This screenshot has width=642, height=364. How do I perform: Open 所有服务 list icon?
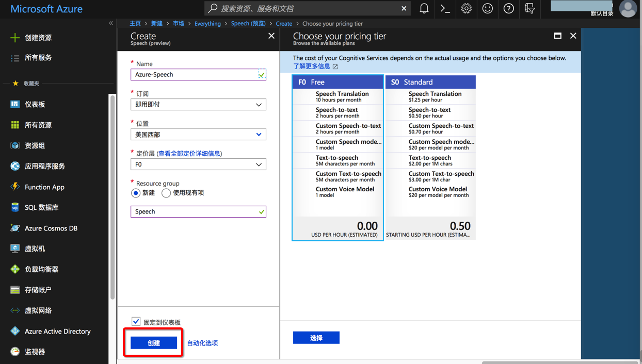(15, 58)
